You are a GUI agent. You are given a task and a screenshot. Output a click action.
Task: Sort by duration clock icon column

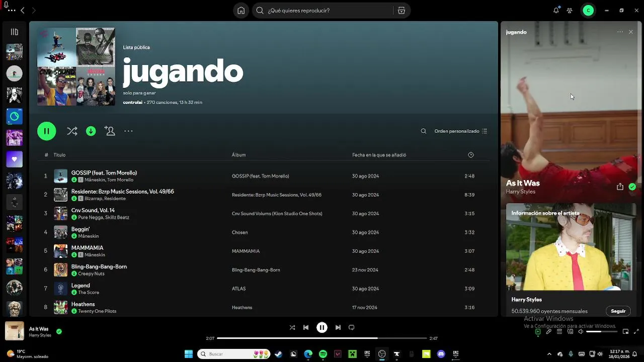click(471, 155)
